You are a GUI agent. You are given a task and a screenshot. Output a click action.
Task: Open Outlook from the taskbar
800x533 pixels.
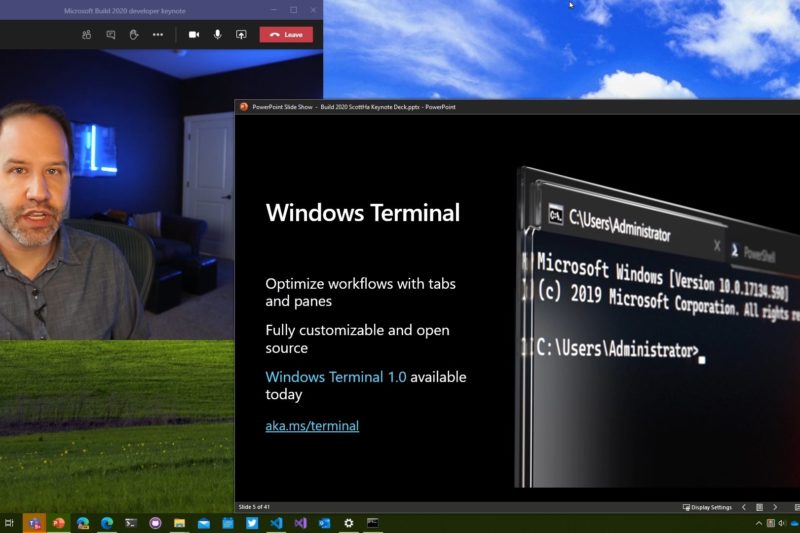tap(324, 523)
